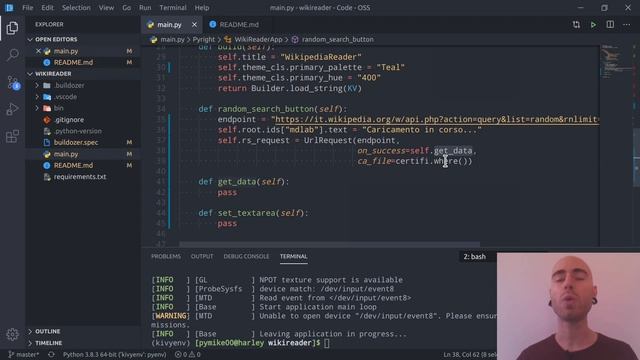640x360 pixels.
Task: Open Run and Debug view
Action: (x=12, y=109)
